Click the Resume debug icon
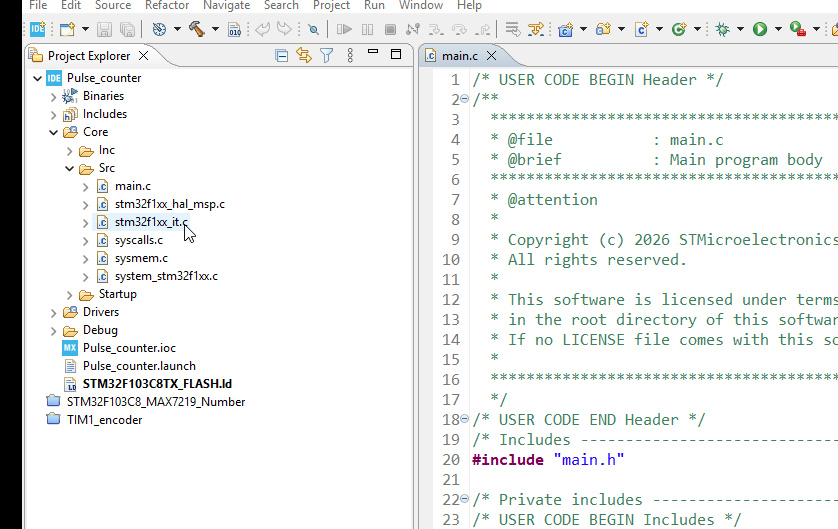This screenshot has height=529, width=838. pyautogui.click(x=344, y=29)
